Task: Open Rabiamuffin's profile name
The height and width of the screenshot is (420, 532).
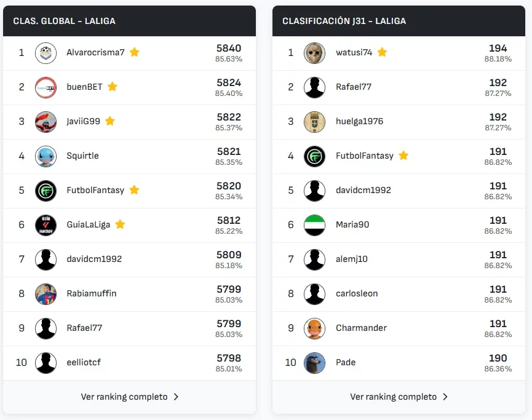Action: [x=92, y=294]
